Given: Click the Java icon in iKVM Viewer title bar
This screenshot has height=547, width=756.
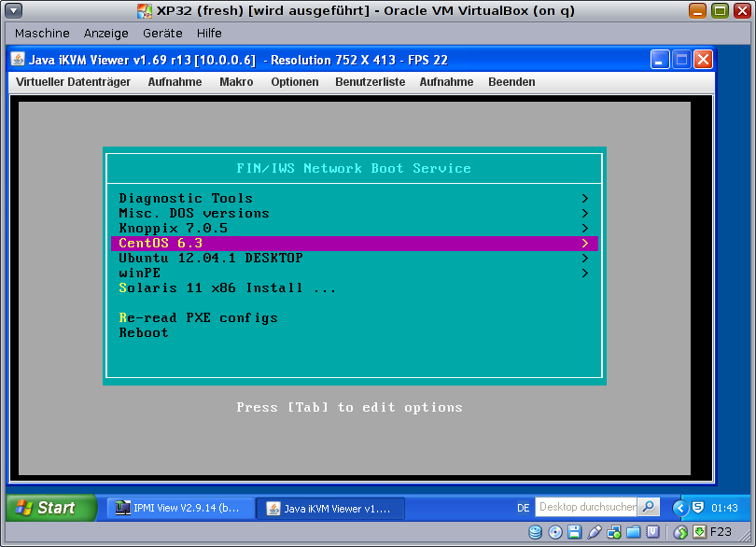Looking at the screenshot, I should (18, 60).
